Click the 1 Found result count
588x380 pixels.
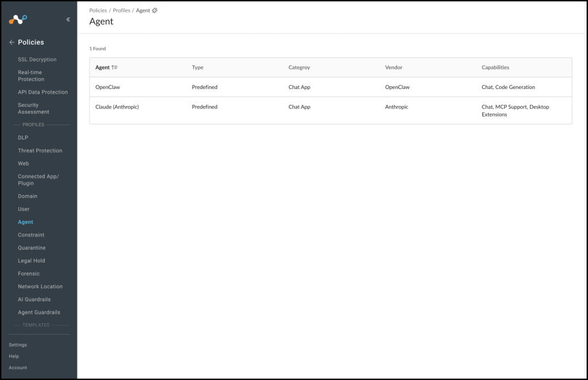coord(98,49)
